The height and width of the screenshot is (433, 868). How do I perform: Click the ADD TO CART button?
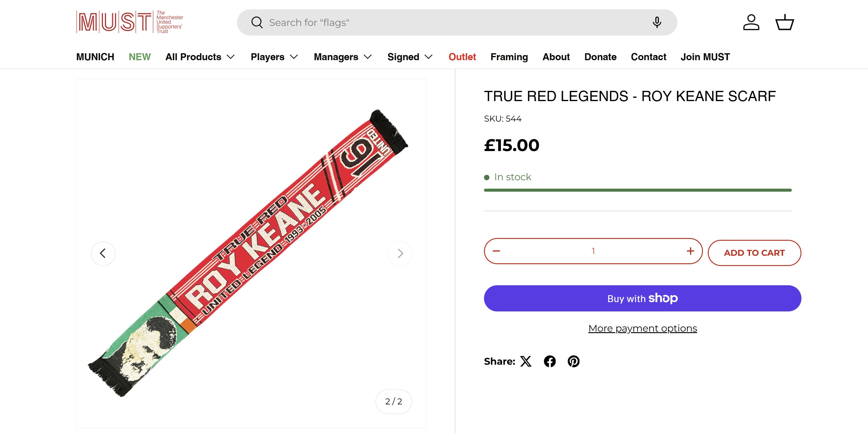(754, 253)
